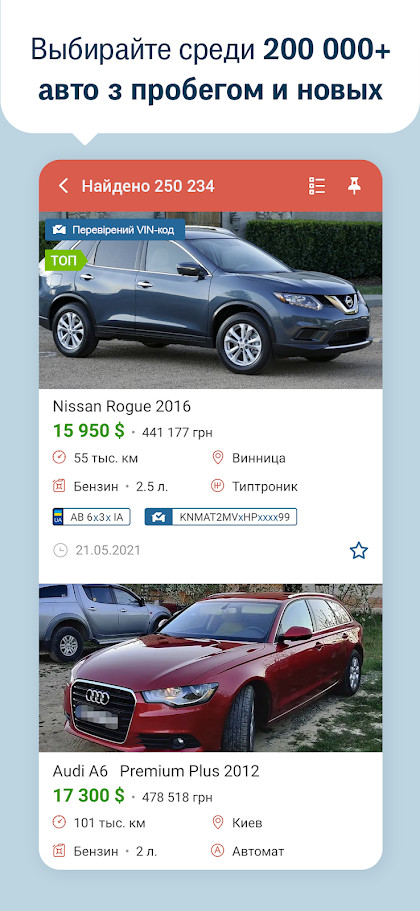Tap license plate AB 6x3x IA badge

[91, 517]
